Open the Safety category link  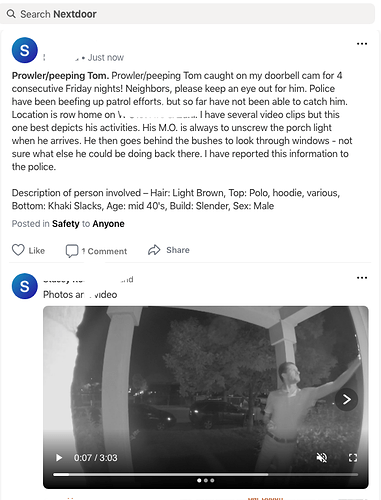[66, 224]
